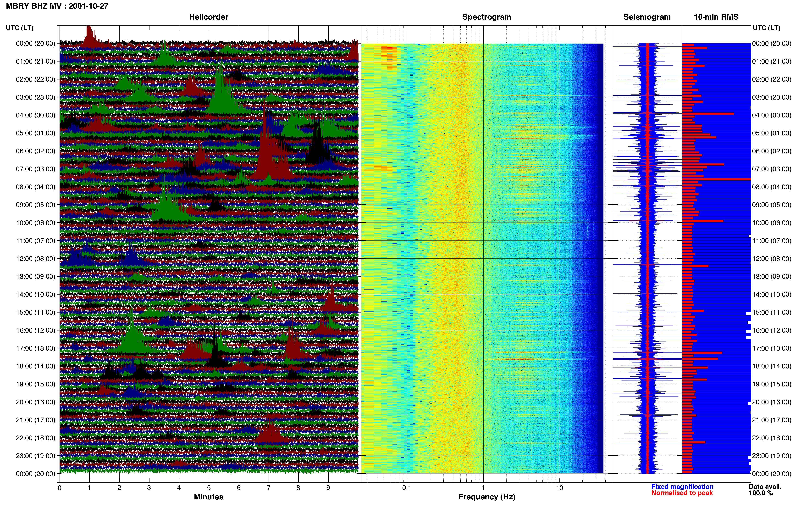Image resolution: width=812 pixels, height=508 pixels.
Task: Click the left '18:00 (14:00)' time label
Action: [x=36, y=366]
